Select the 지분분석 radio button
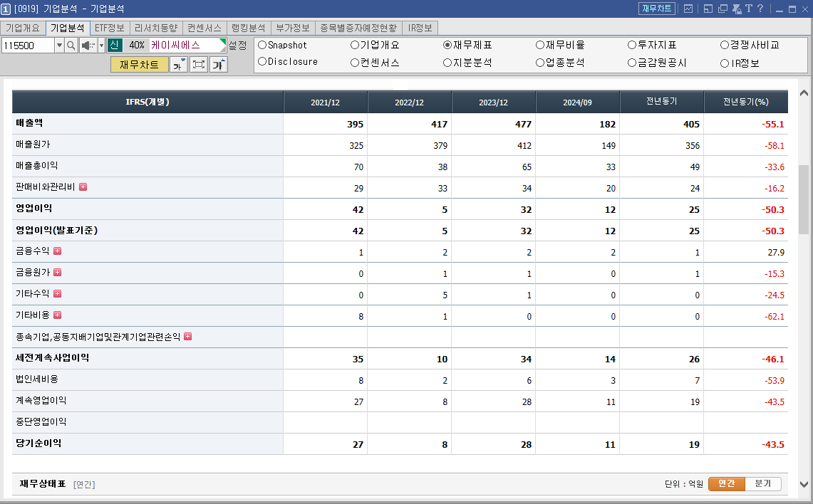The width and height of the screenshot is (813, 504). [x=447, y=61]
